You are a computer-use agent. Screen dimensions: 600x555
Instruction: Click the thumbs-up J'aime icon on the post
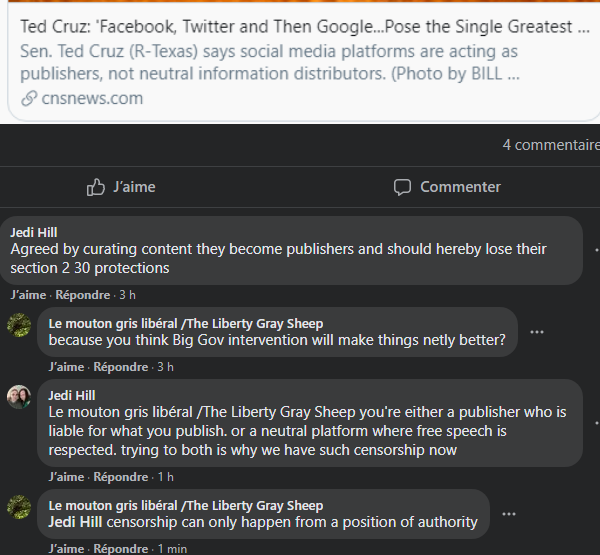[96, 187]
